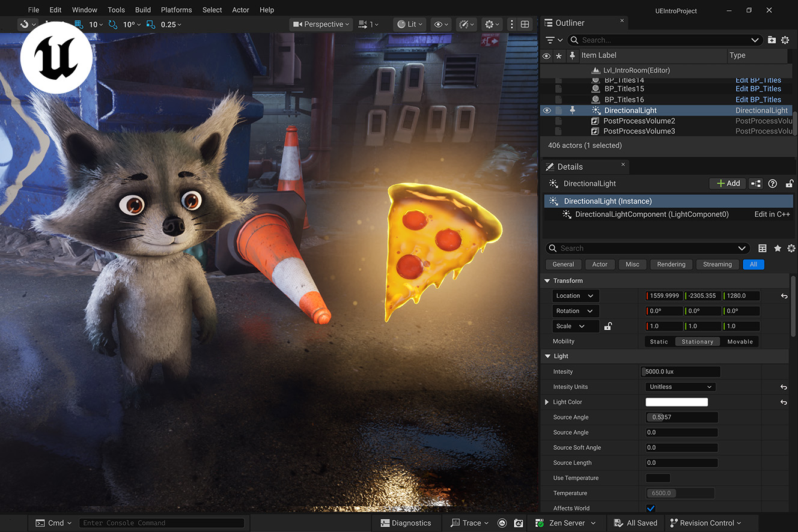Toggle rotation snapping icon
798x532 pixels.
click(114, 25)
